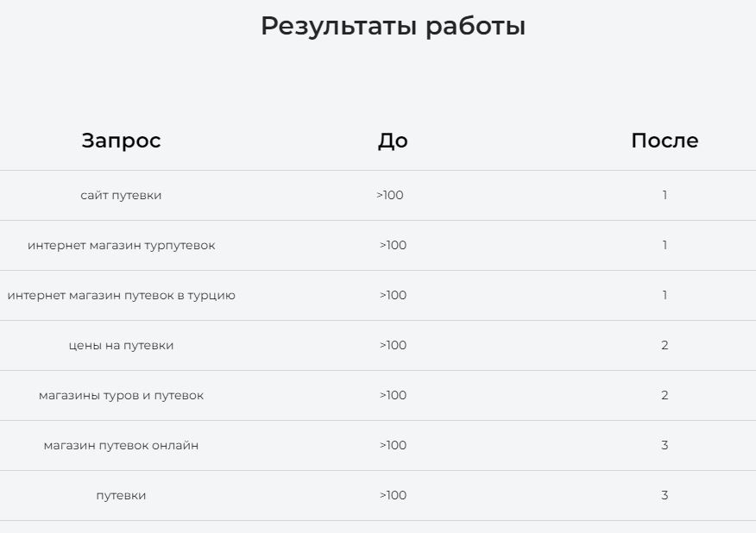The height and width of the screenshot is (533, 756).
Task: Click the 'Запрос' column header
Action: [x=121, y=141]
